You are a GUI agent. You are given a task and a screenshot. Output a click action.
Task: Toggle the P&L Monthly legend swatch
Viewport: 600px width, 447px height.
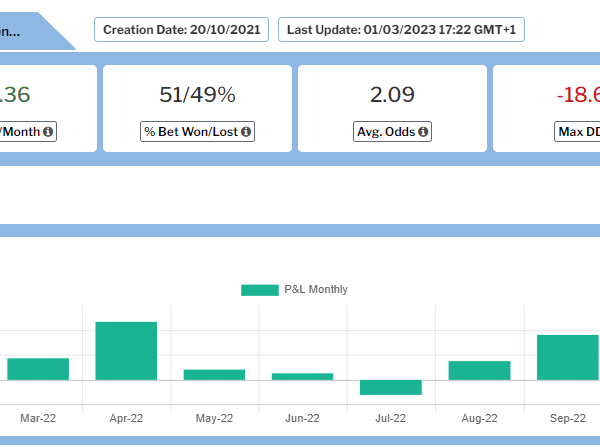click(260, 290)
